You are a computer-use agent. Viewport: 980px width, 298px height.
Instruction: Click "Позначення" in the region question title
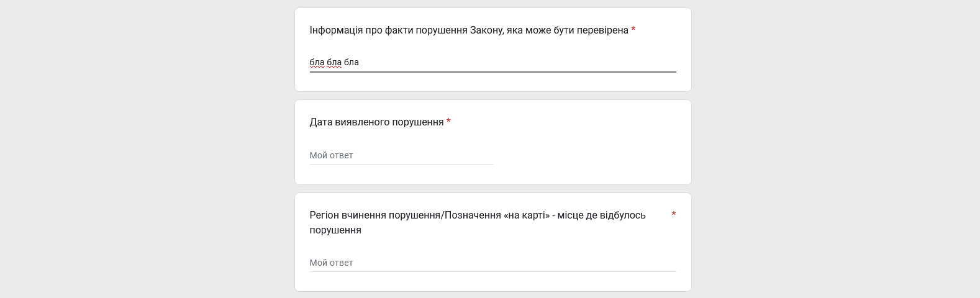tap(473, 215)
